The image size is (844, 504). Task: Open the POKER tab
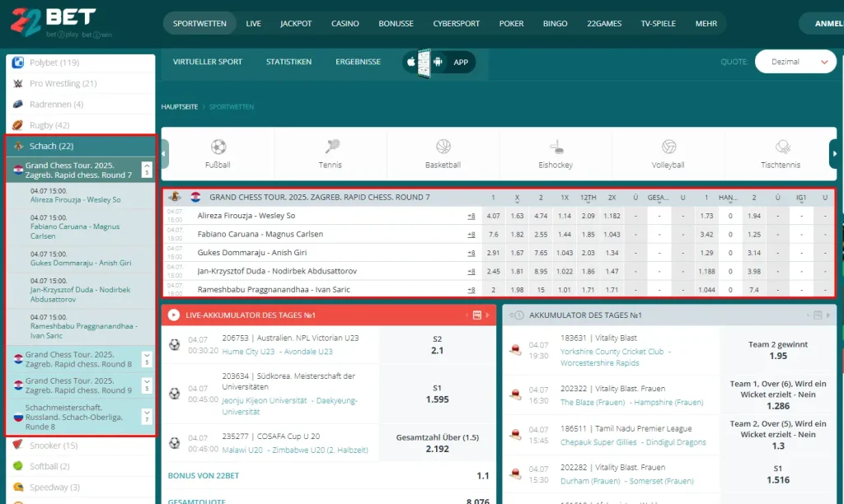coord(511,24)
